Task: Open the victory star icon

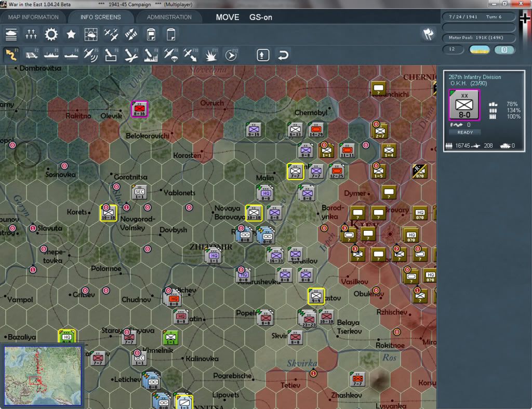Action: click(x=71, y=35)
